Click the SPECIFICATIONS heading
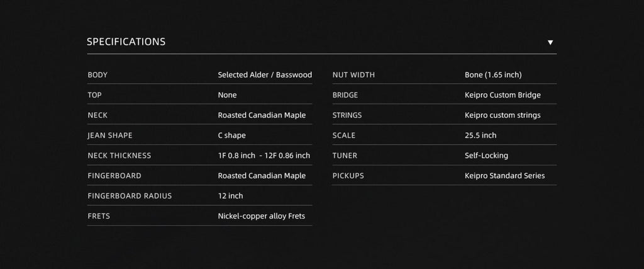Image resolution: width=644 pixels, height=269 pixels. point(126,42)
